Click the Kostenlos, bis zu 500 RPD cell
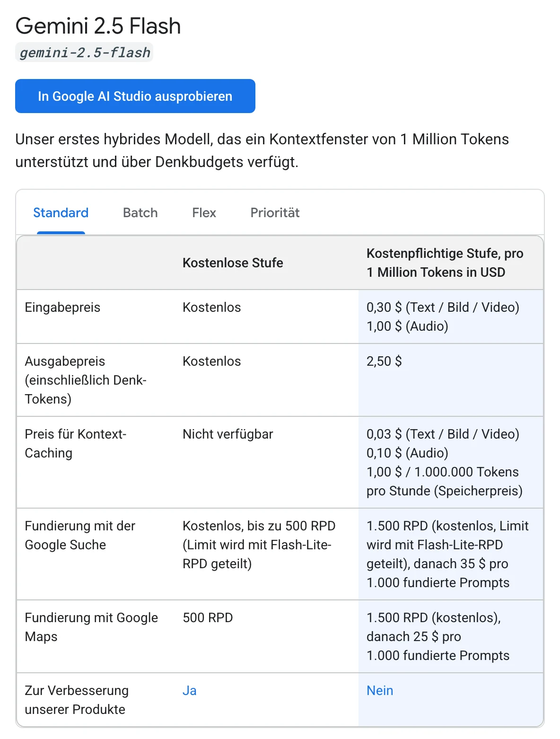This screenshot has height=739, width=560. pos(259,545)
